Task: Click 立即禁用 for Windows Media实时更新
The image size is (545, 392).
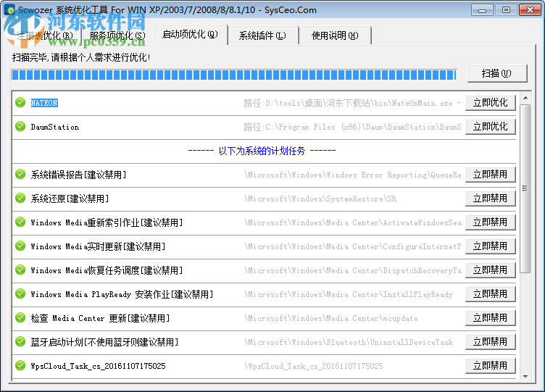Action: pos(491,246)
